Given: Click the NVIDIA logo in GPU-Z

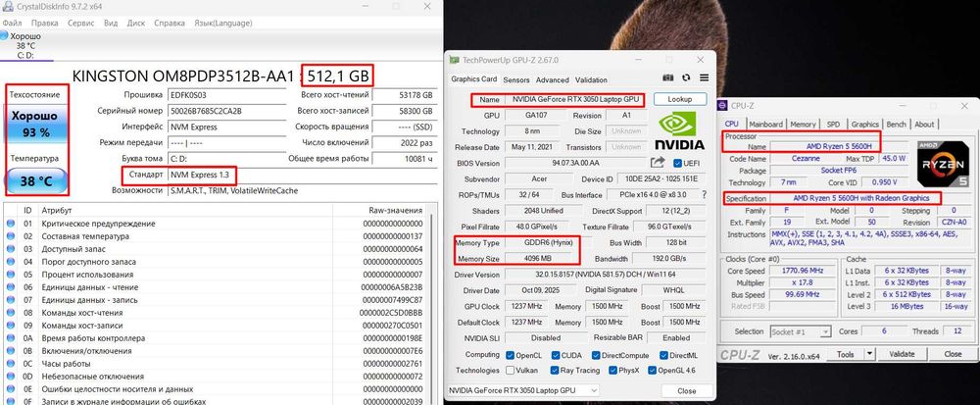Looking at the screenshot, I should coord(680,131).
